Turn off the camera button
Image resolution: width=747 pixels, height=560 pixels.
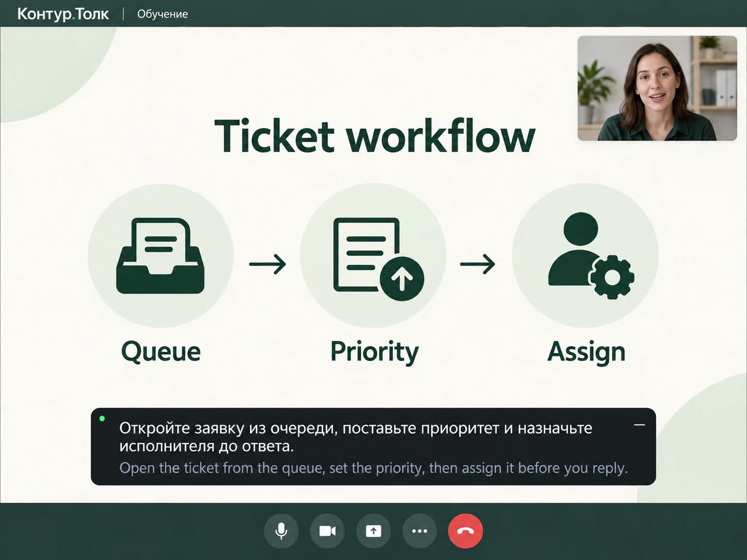[x=327, y=531]
